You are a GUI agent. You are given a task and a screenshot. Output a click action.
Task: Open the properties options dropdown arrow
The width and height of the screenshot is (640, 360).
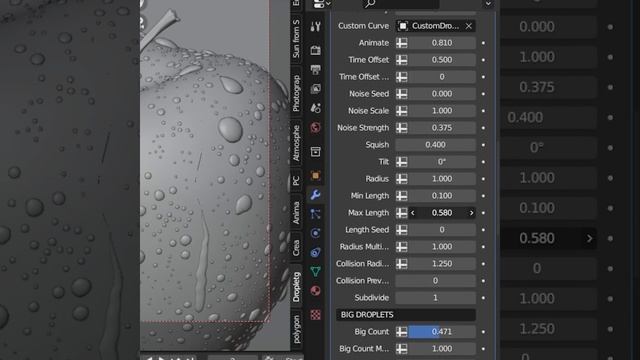[x=488, y=4]
